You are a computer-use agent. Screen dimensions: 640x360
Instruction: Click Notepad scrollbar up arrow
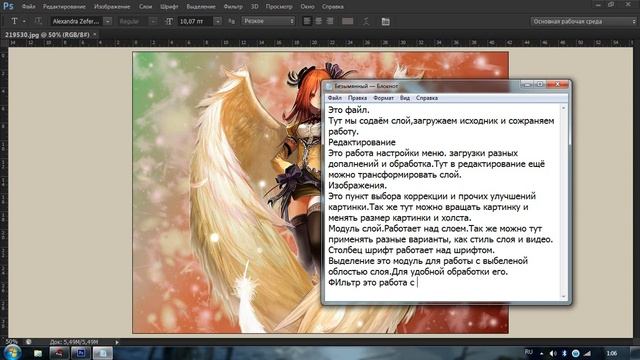pos(564,108)
